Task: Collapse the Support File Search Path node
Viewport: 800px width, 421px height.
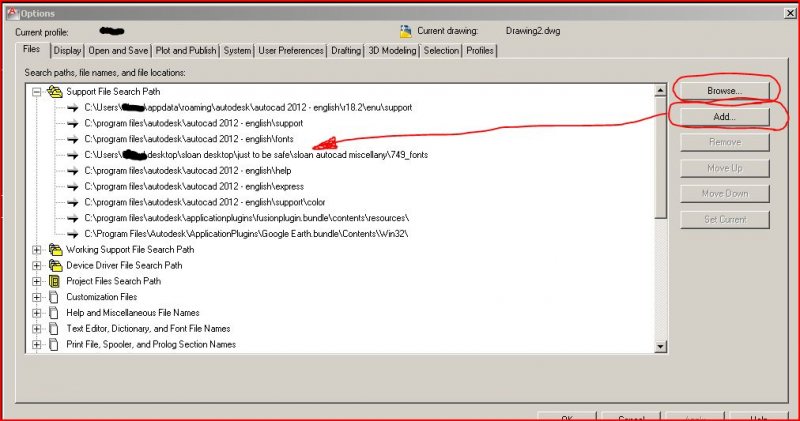Action: click(36, 92)
